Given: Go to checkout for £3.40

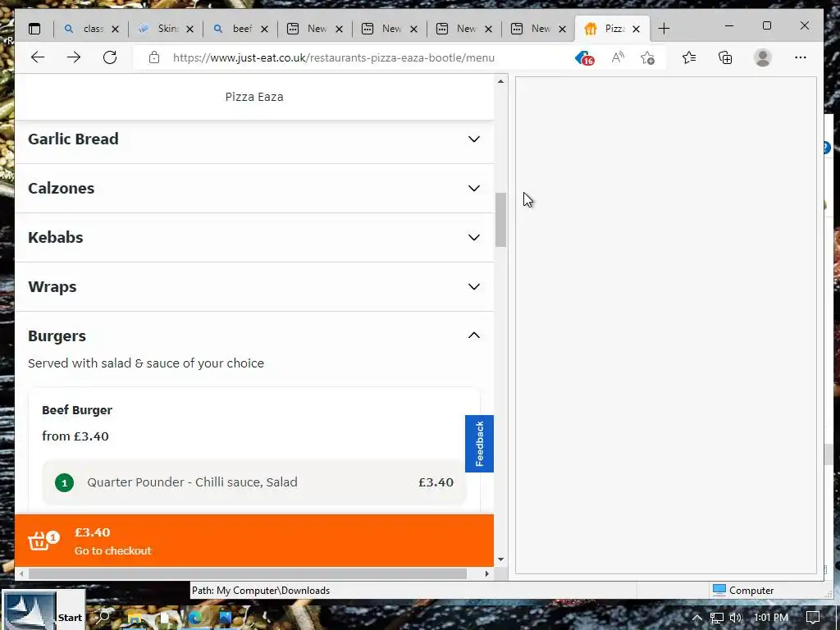Looking at the screenshot, I should coord(254,541).
